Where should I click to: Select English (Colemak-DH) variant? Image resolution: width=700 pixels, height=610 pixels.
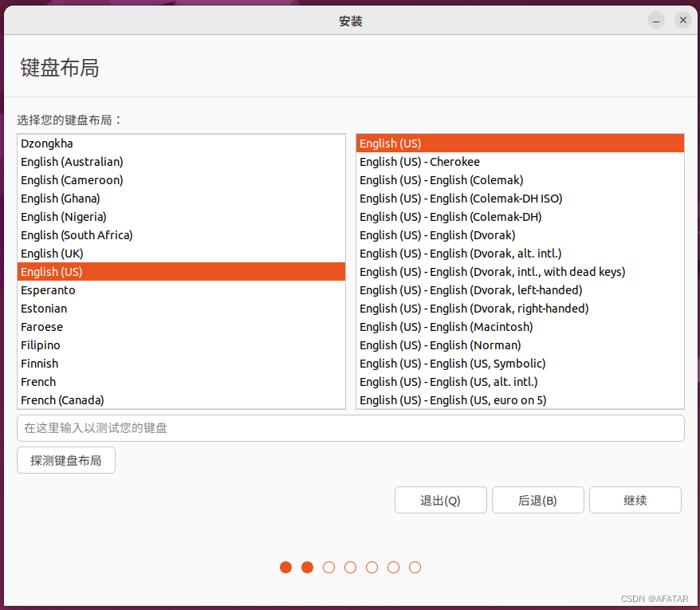point(520,217)
